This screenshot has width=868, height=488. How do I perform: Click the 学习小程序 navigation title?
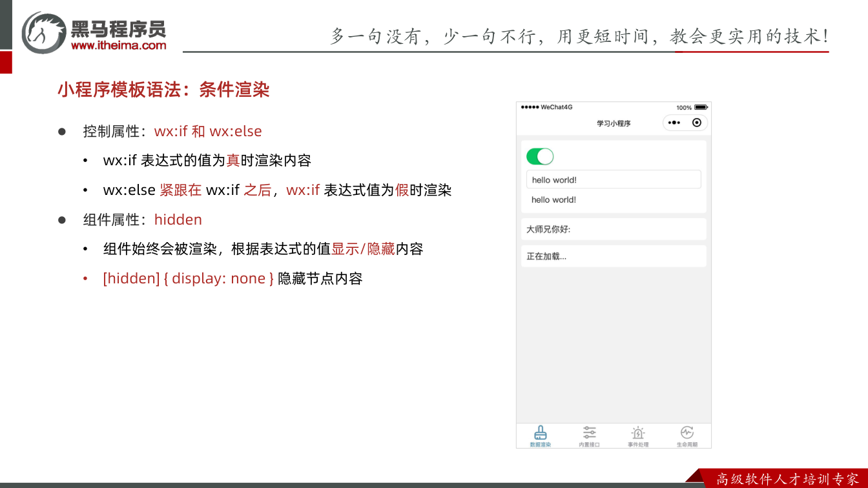pyautogui.click(x=614, y=123)
